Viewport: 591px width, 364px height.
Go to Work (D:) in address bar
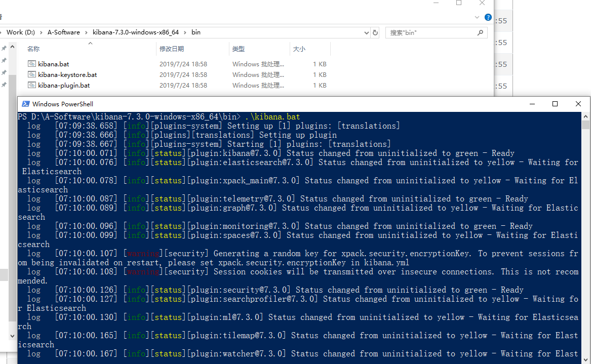click(x=21, y=32)
